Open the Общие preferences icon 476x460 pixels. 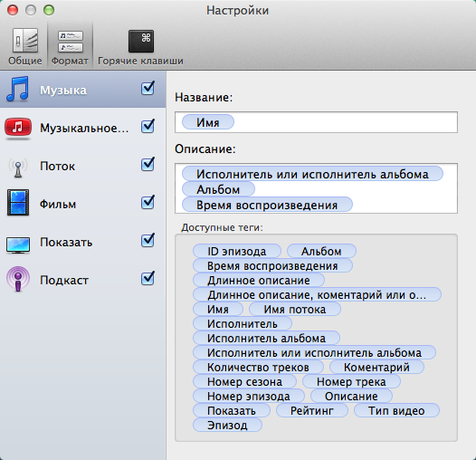pos(25,41)
